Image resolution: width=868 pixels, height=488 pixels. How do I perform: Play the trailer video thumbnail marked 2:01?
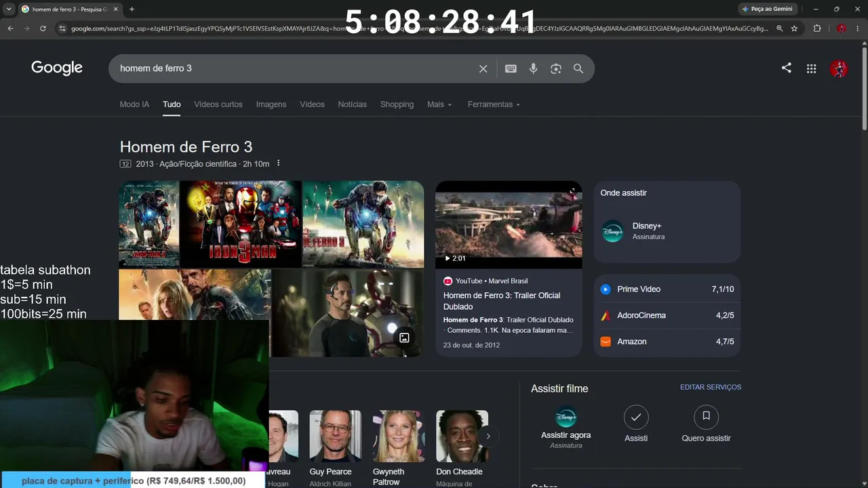pyautogui.click(x=509, y=224)
